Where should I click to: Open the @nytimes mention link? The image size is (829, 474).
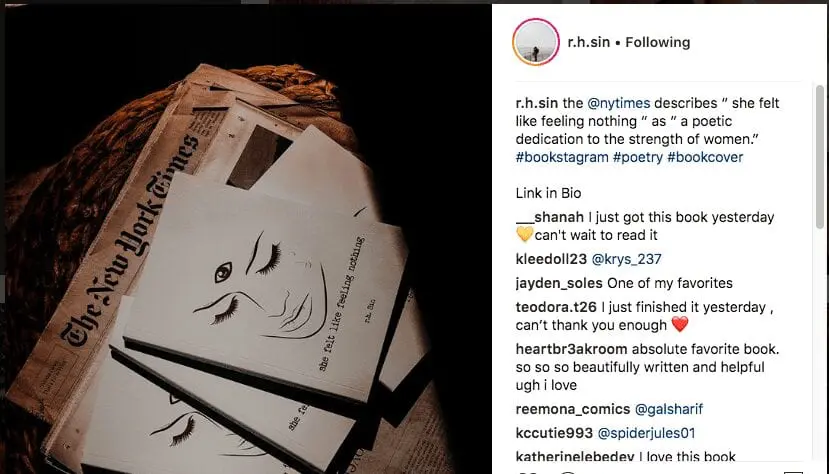(x=619, y=103)
